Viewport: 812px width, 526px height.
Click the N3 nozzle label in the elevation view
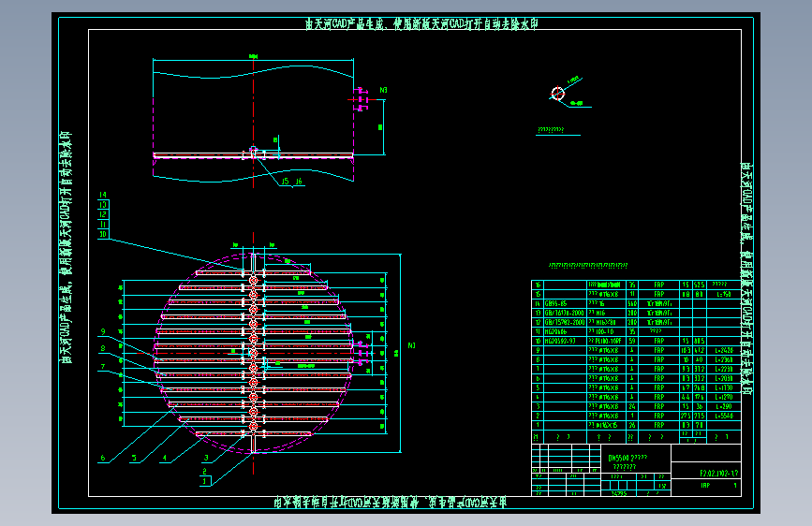[x=383, y=90]
